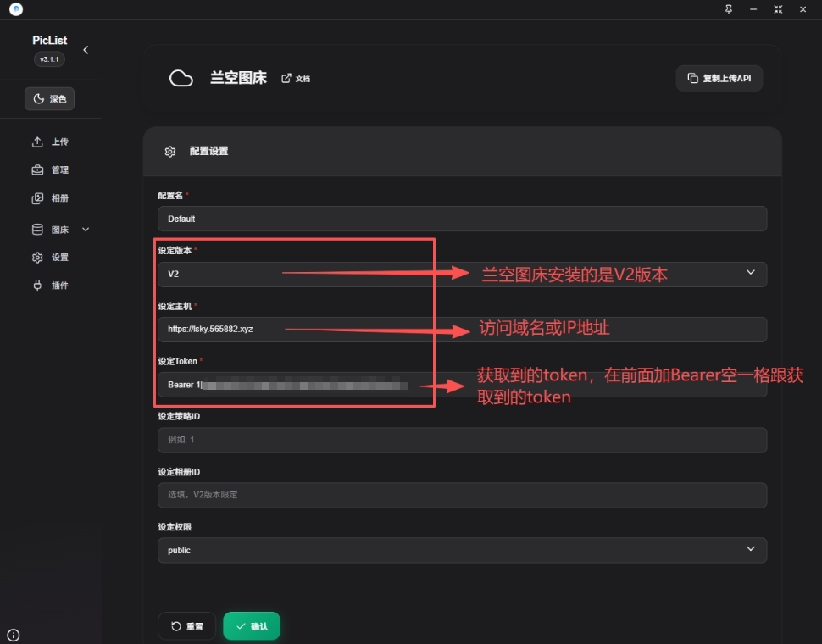The width and height of the screenshot is (822, 644).
Task: Click the 兰空图床 heading text
Action: click(238, 78)
